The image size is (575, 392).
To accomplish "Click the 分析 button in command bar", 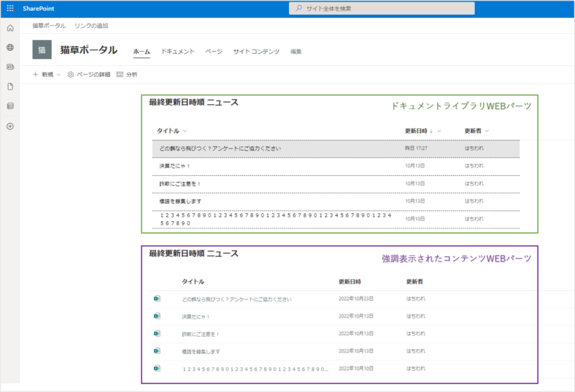I will [126, 75].
